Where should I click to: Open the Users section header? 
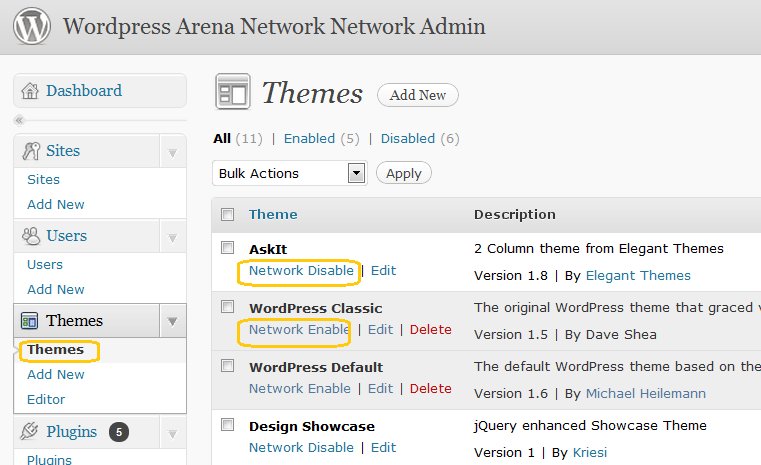point(66,236)
